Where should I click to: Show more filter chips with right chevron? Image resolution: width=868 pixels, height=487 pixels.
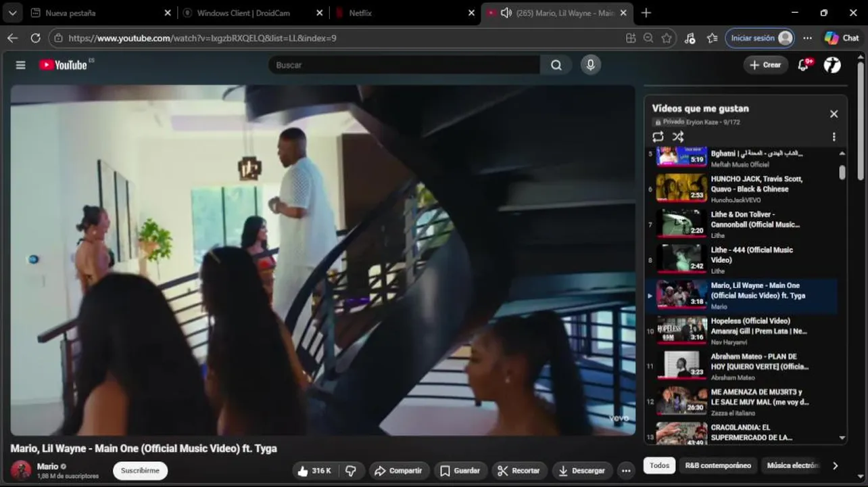point(835,465)
